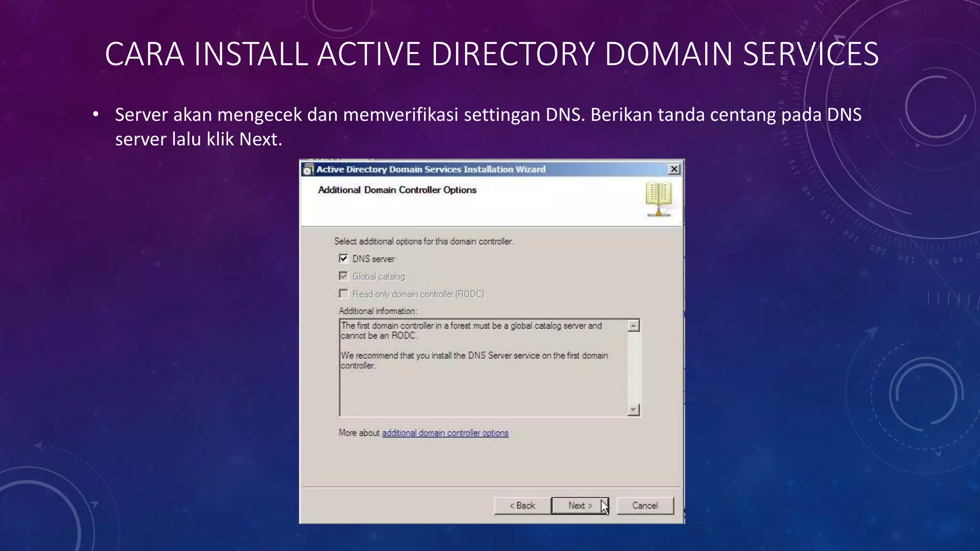This screenshot has width=980, height=551.
Task: Click "Select additional options for this domain controller." text
Action: [x=424, y=242]
